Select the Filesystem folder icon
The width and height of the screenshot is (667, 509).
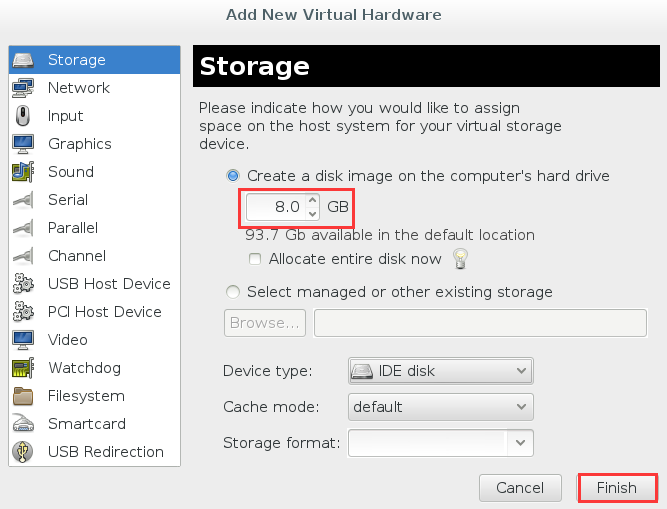click(23, 396)
